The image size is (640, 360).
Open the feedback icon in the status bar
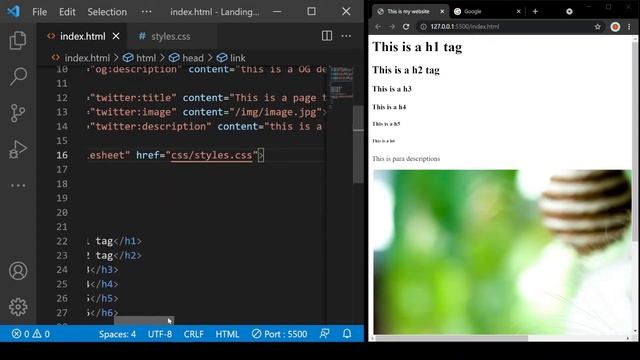324,334
